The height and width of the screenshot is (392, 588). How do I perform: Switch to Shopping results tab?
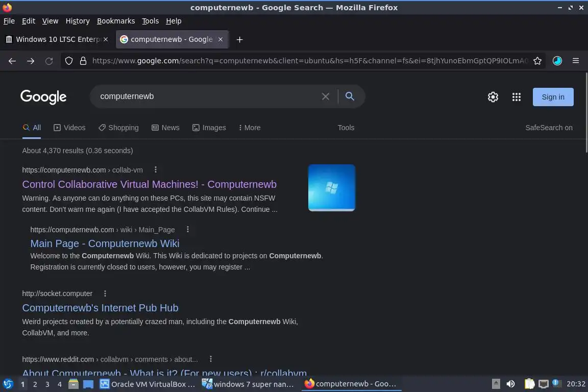118,128
